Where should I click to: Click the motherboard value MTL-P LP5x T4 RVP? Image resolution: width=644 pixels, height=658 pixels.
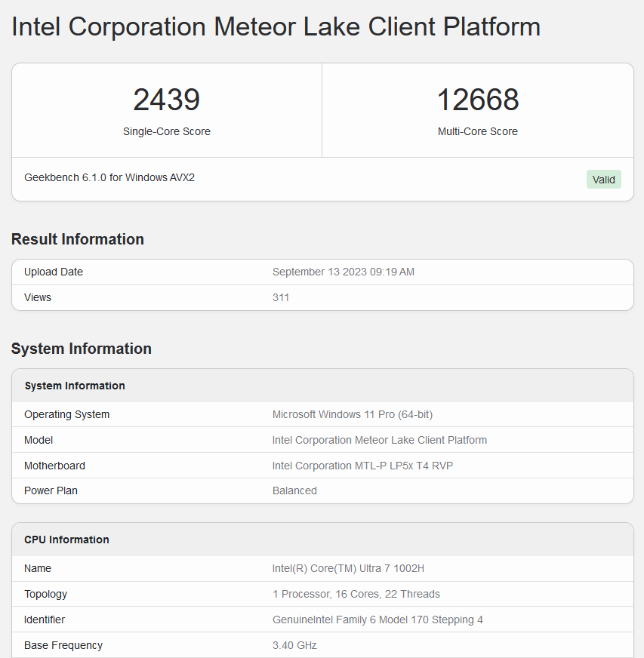(362, 466)
